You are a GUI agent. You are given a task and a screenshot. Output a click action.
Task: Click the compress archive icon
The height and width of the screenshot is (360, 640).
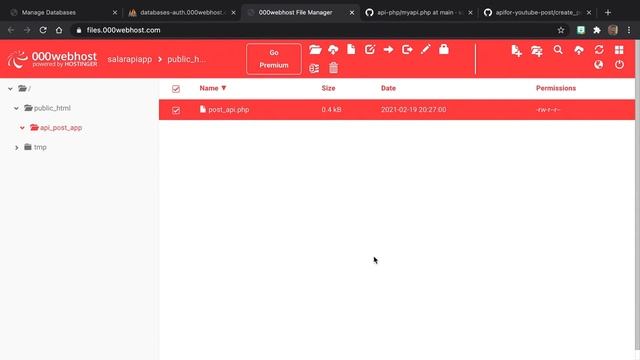[314, 68]
